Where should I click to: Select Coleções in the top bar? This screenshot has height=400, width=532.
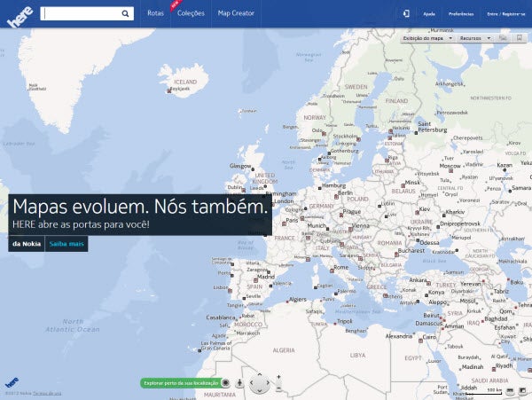(190, 14)
